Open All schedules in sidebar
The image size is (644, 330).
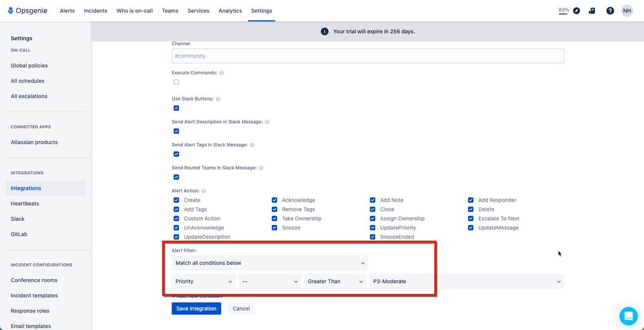pyautogui.click(x=28, y=81)
